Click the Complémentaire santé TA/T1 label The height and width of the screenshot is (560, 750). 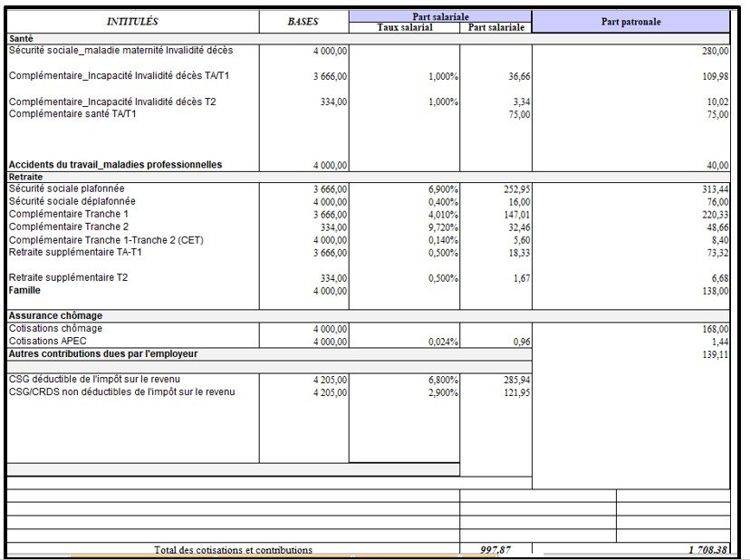72,114
